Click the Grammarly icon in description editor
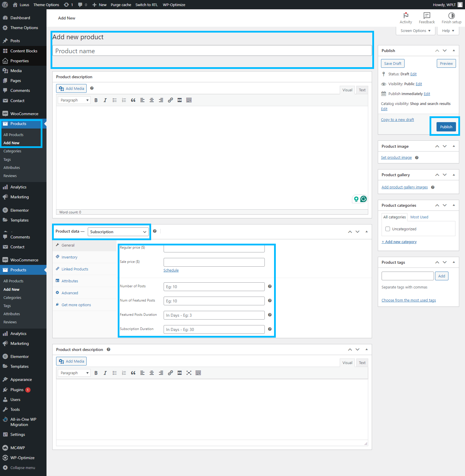This screenshot has height=476, width=465. coord(363,199)
